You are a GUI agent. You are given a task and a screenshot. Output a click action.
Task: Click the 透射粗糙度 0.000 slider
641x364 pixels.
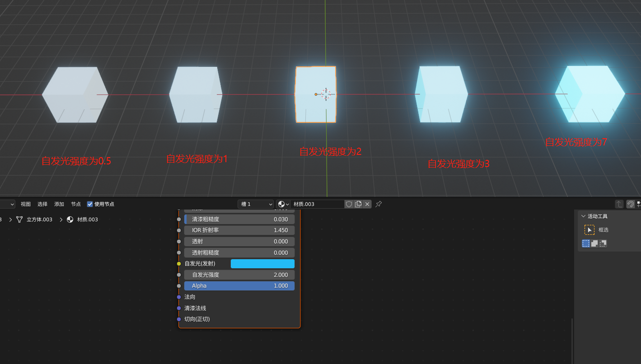coord(239,252)
